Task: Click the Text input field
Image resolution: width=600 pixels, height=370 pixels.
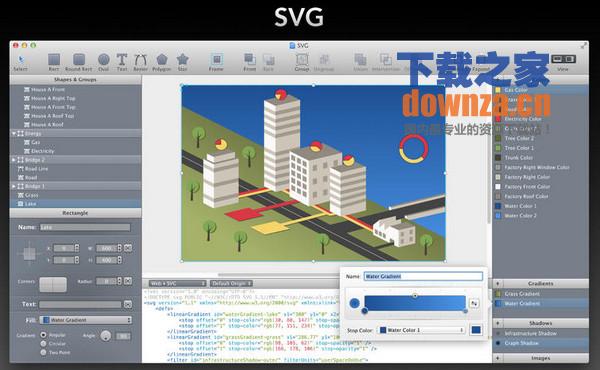Action: [x=80, y=304]
